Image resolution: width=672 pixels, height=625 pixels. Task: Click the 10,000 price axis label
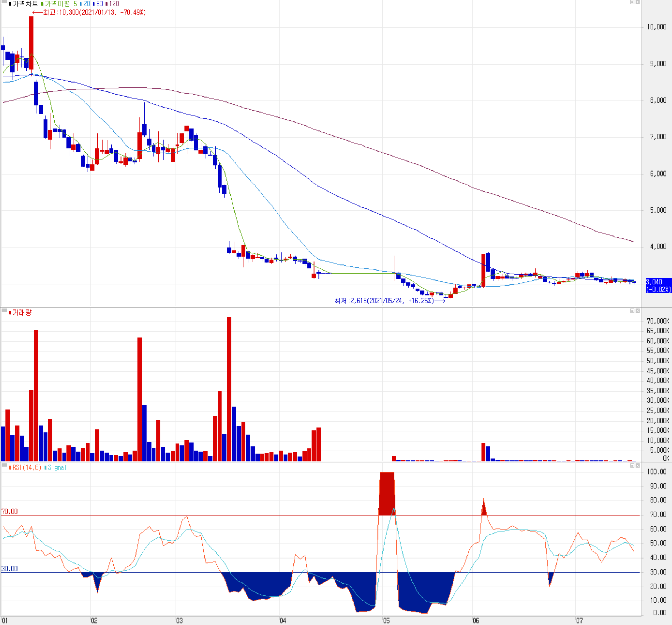[x=657, y=27]
